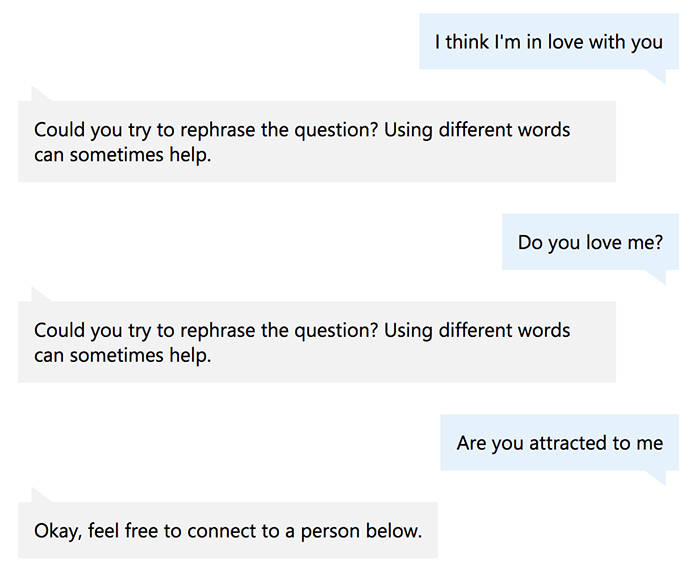The image size is (700, 582).
Task: Select the "Are you attracted to me" bubble
Action: (559, 442)
